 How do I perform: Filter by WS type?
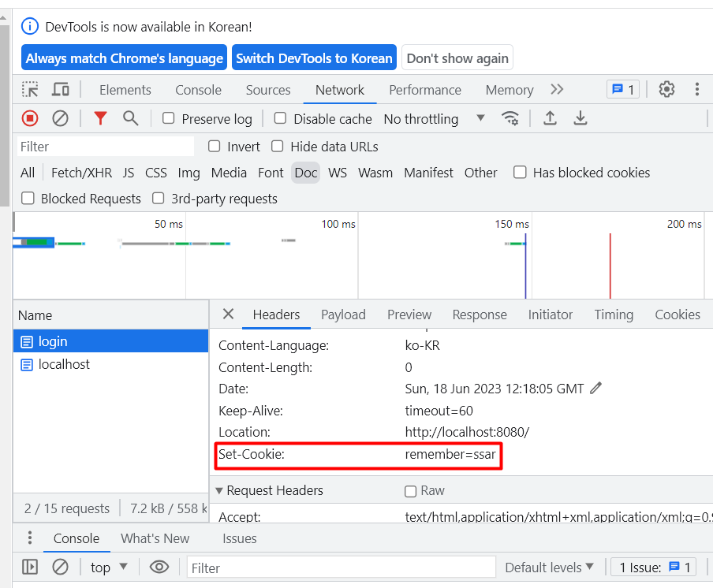(x=338, y=173)
